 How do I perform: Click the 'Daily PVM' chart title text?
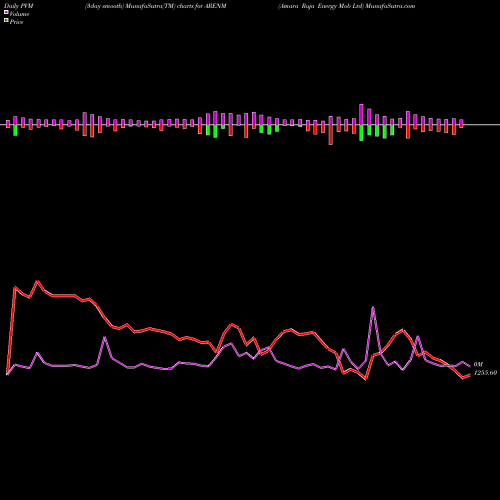coord(19,6)
